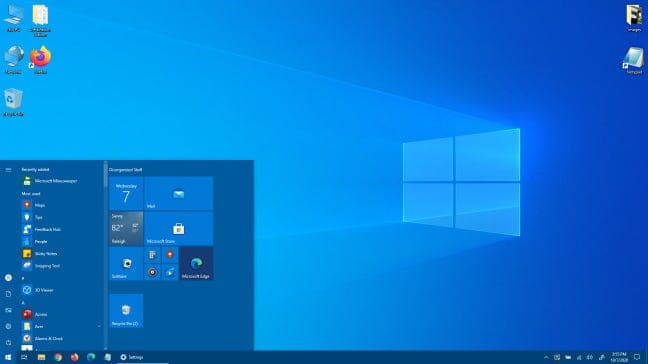The height and width of the screenshot is (364, 648).
Task: Select the folder icon beside This PC
Action: click(40, 21)
